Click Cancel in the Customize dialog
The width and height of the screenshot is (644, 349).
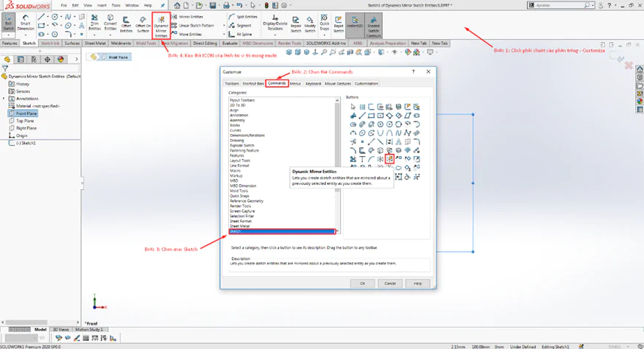390,283
